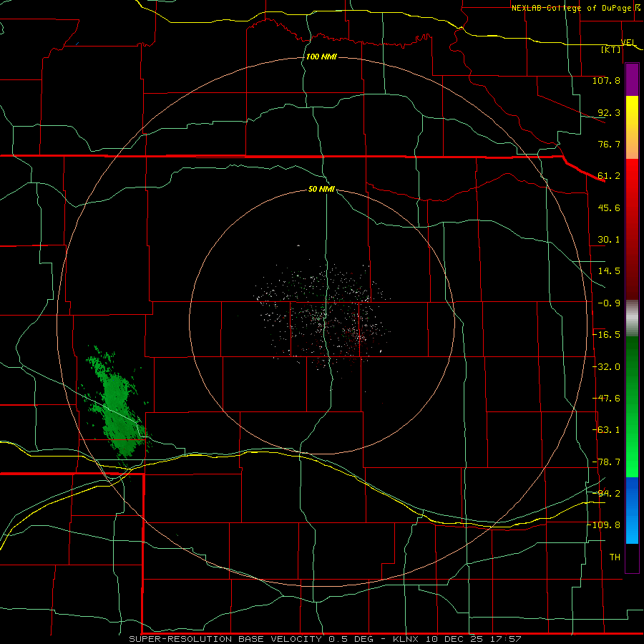Click the yellow-orange band of the velocity scale
Image resolution: width=644 pixels, height=644 pixels.
[x=632, y=127]
